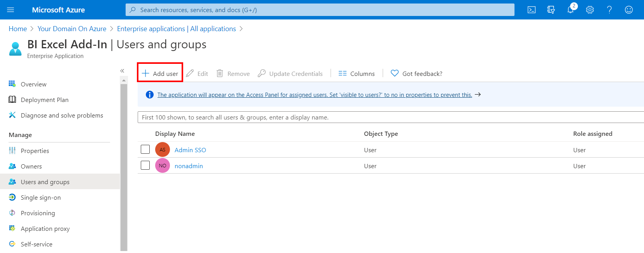This screenshot has width=644, height=253.
Task: Check the Admin SSO row checkbox
Action: (145, 149)
